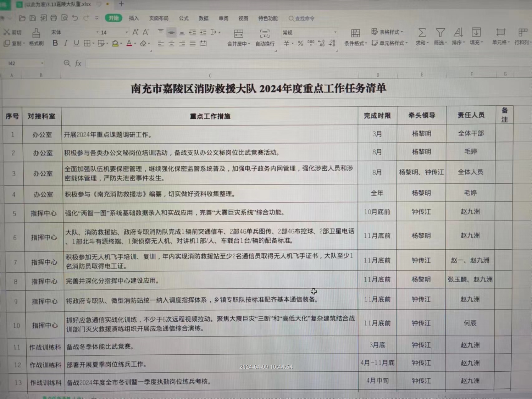Click the Undo arrow

(75, 18)
